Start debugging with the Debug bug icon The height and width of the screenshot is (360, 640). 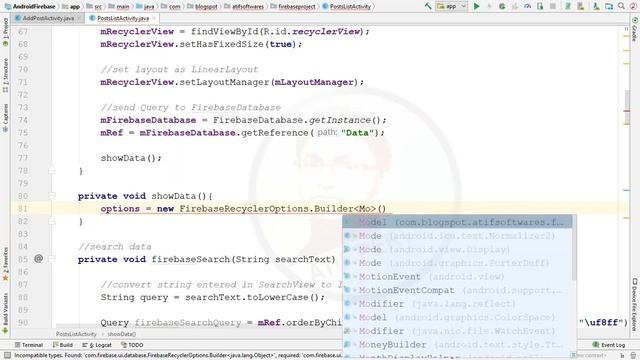pos(502,6)
